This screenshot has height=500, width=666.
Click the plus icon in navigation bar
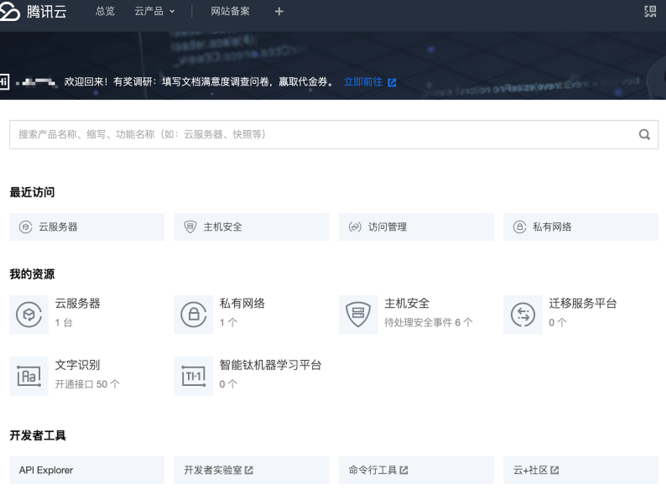point(279,11)
